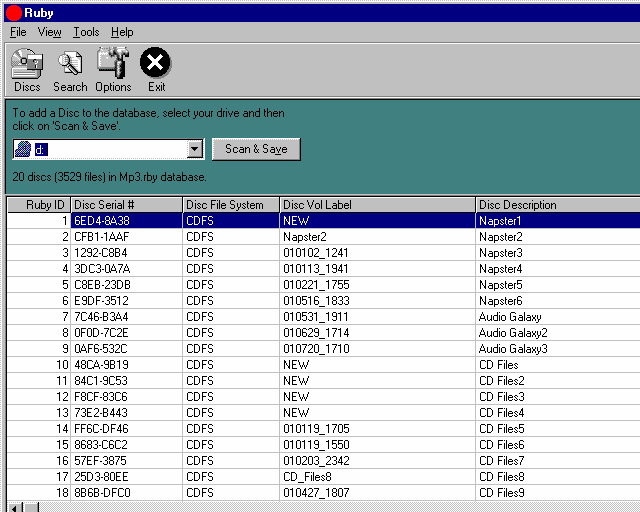The height and width of the screenshot is (512, 640).
Task: Select serial 6ED4-8A38 cell
Action: tap(127, 221)
